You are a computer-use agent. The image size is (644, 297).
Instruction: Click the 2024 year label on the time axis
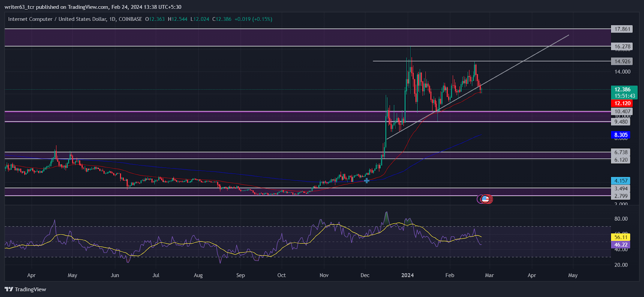coord(408,275)
